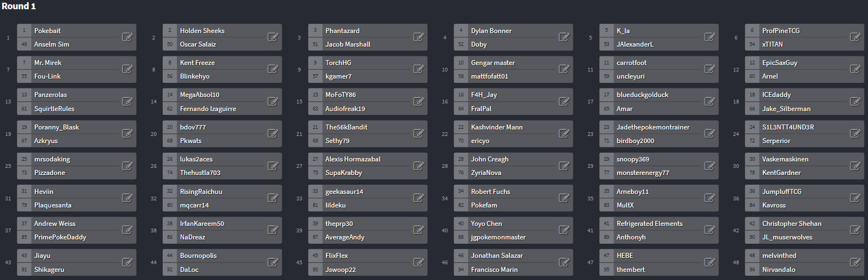Edit the Jonathan Salazar vs Francisco Marin match
The image size is (868, 280).
pos(564,262)
